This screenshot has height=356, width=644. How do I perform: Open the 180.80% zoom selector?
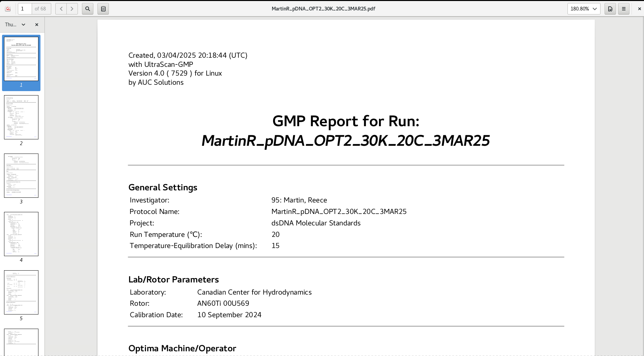click(584, 9)
